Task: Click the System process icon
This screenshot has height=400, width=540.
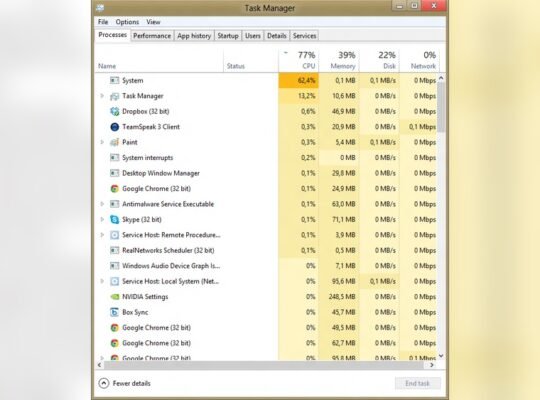Action: [114, 80]
